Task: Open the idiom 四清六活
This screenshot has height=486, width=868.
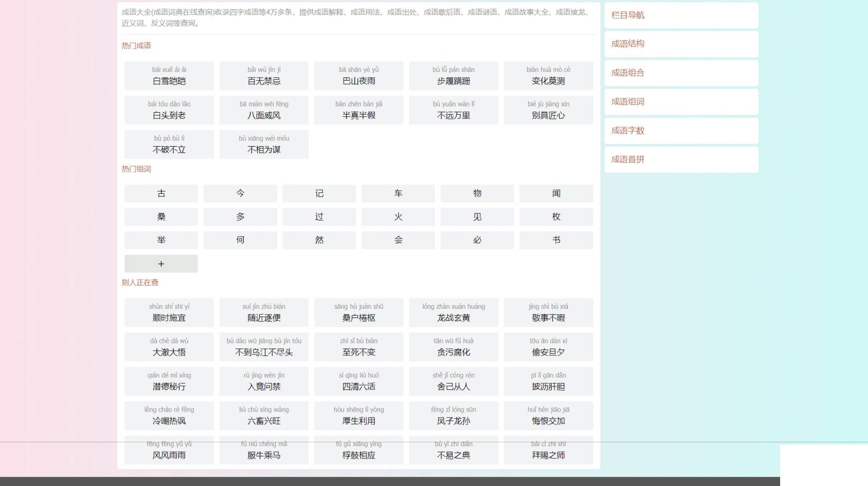Action: tap(359, 382)
